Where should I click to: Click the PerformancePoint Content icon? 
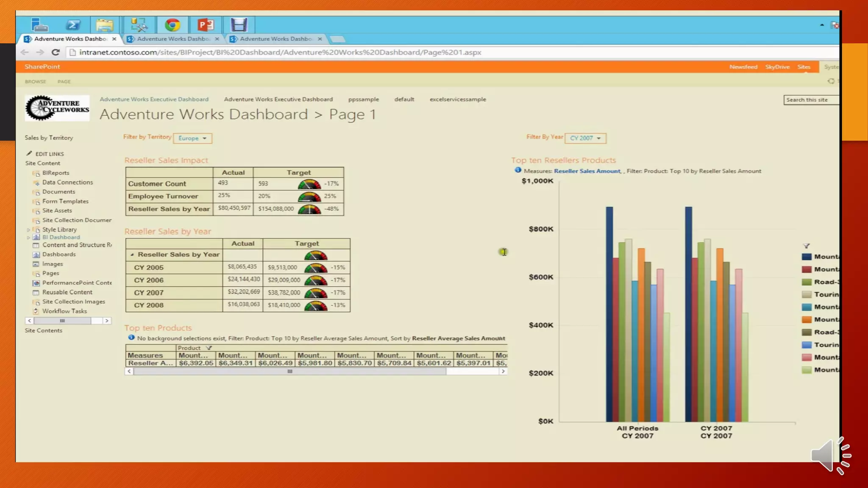(x=36, y=283)
